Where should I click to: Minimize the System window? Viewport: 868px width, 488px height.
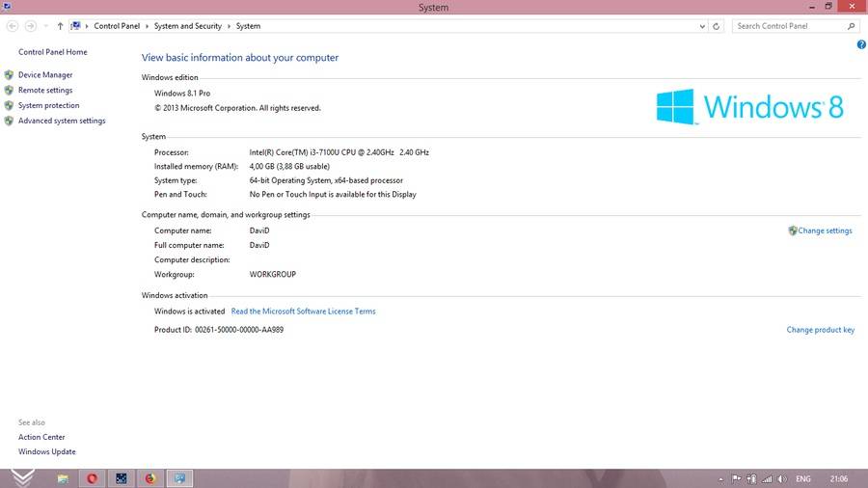pyautogui.click(x=811, y=7)
